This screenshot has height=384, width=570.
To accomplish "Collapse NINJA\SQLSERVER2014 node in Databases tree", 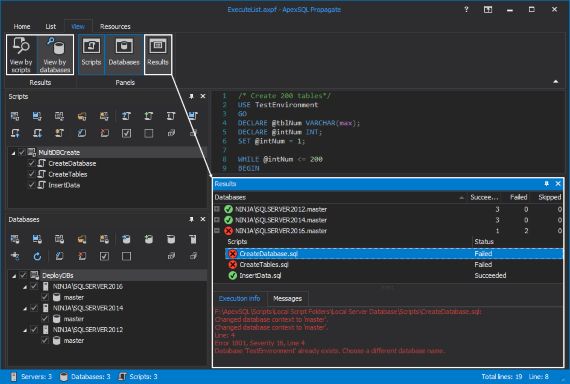I will coord(25,308).
